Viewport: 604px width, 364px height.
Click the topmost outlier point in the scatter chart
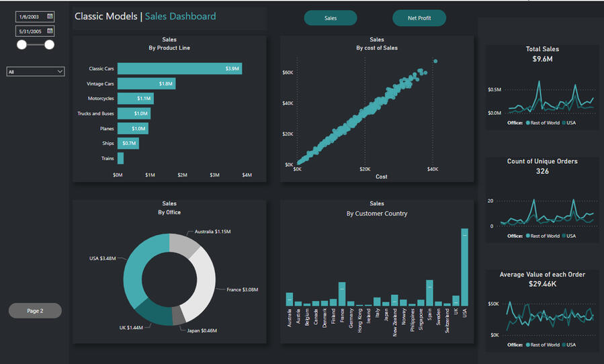(x=435, y=61)
